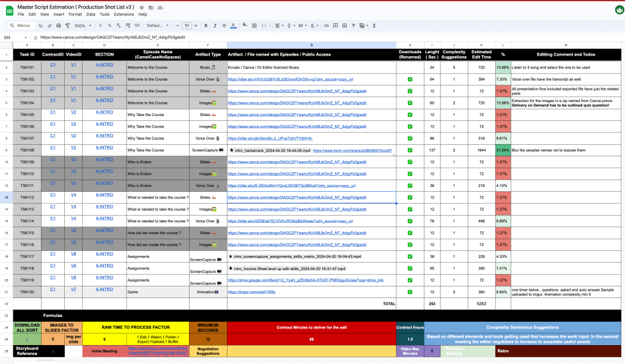This screenshot has height=364, width=625.
Task: Decrease decimal places
Action: pyautogui.click(x=119, y=26)
